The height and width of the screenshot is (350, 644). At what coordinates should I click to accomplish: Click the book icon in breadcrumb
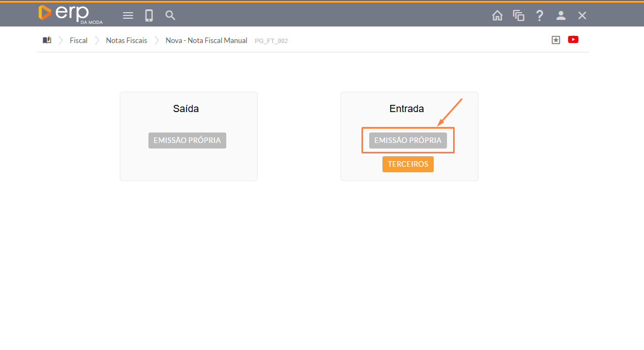(47, 40)
